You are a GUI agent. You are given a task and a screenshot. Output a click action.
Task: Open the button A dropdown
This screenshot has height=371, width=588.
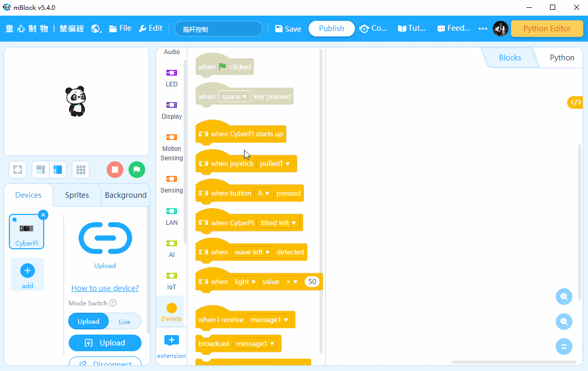pos(264,193)
